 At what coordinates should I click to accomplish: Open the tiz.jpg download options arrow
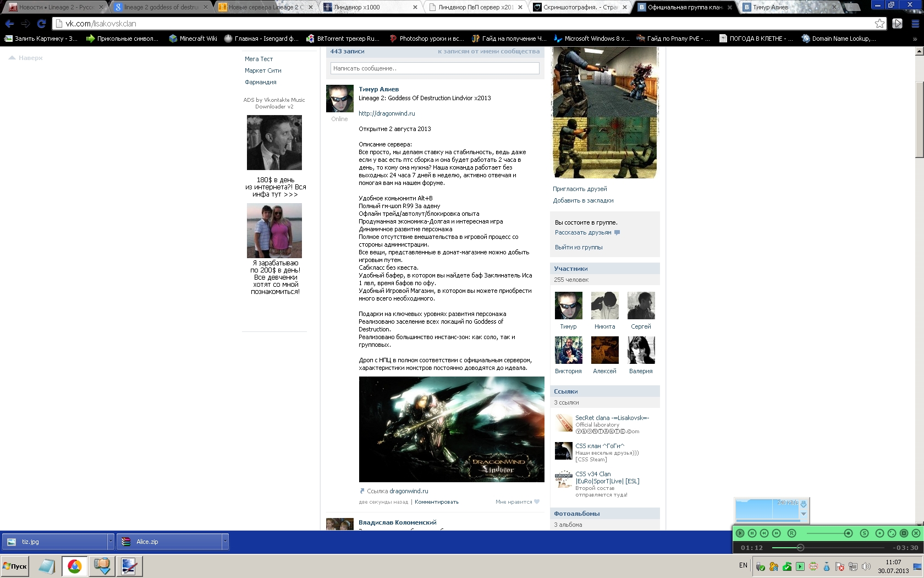pos(111,542)
